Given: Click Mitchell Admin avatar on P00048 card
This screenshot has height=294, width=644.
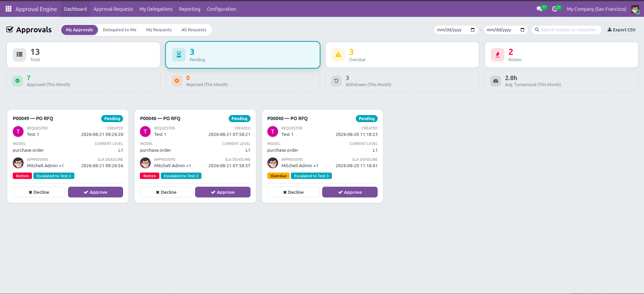Looking at the screenshot, I should pos(145,163).
